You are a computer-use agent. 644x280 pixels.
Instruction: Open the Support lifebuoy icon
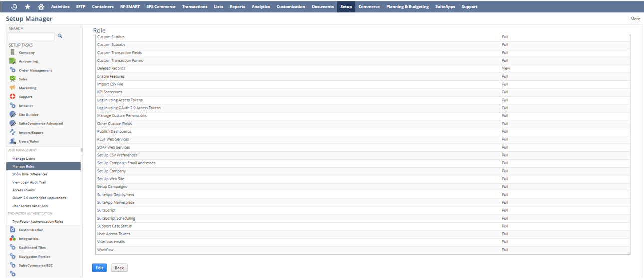[x=13, y=97]
